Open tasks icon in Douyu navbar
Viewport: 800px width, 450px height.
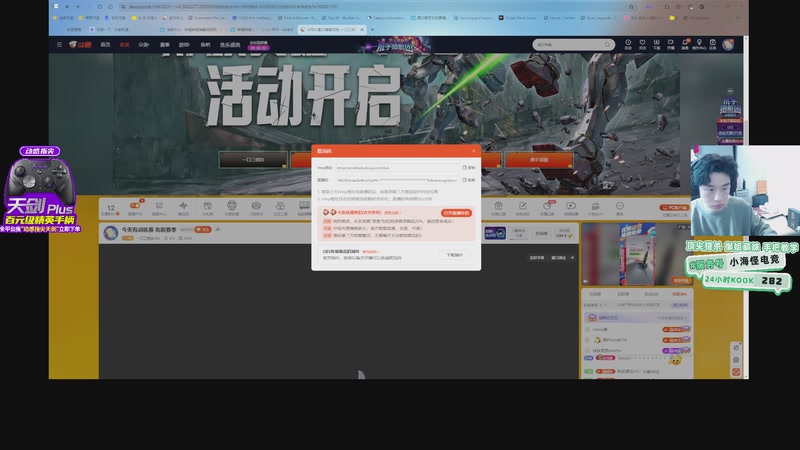point(713,44)
